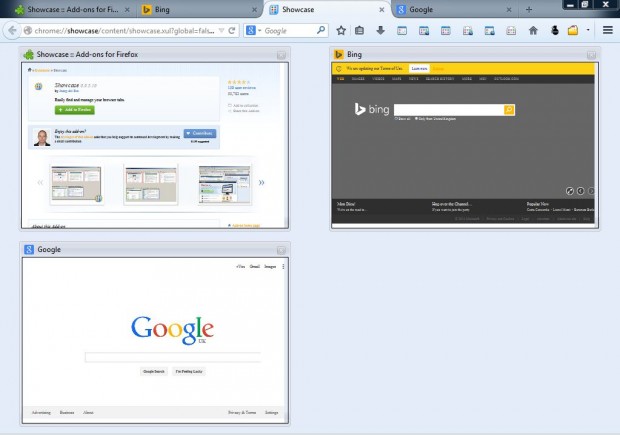Screen dimensions: 620x435
Task: Close the Bing thumbnail in Showcase
Action: 591,53
